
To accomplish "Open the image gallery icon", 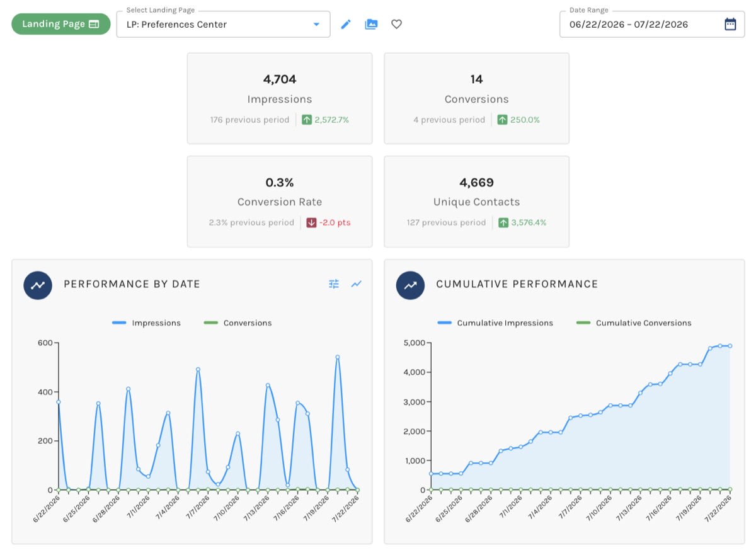I will pos(371,25).
